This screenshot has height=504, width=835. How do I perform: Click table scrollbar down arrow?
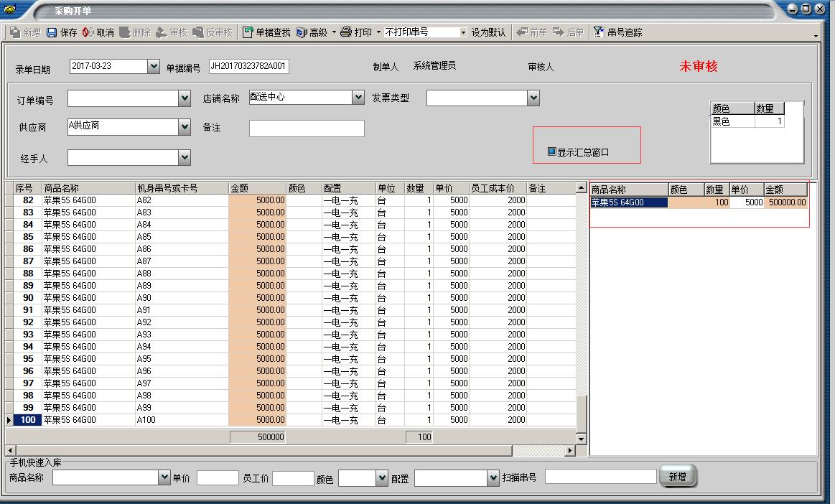[x=581, y=439]
